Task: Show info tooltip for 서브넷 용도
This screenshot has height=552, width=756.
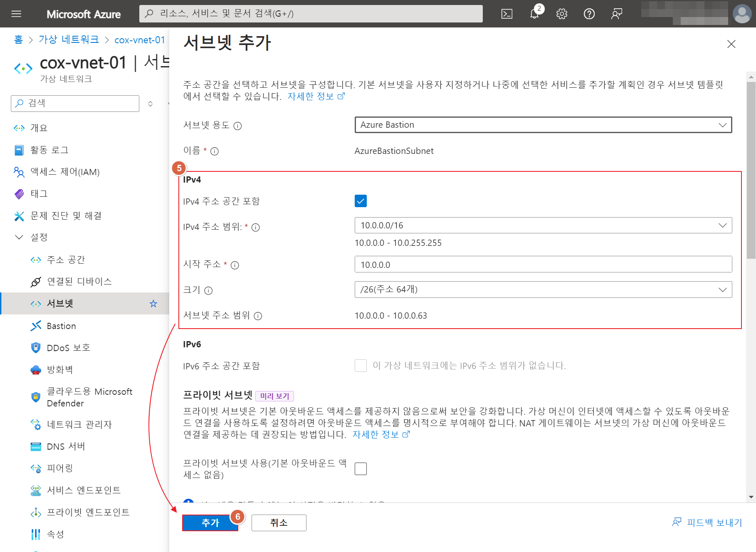Action: pyautogui.click(x=237, y=126)
